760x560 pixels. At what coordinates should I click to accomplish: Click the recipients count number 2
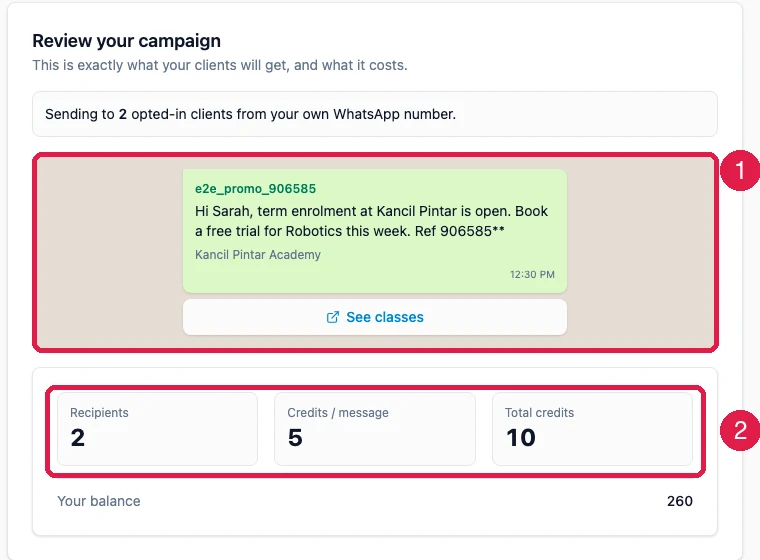[78, 438]
